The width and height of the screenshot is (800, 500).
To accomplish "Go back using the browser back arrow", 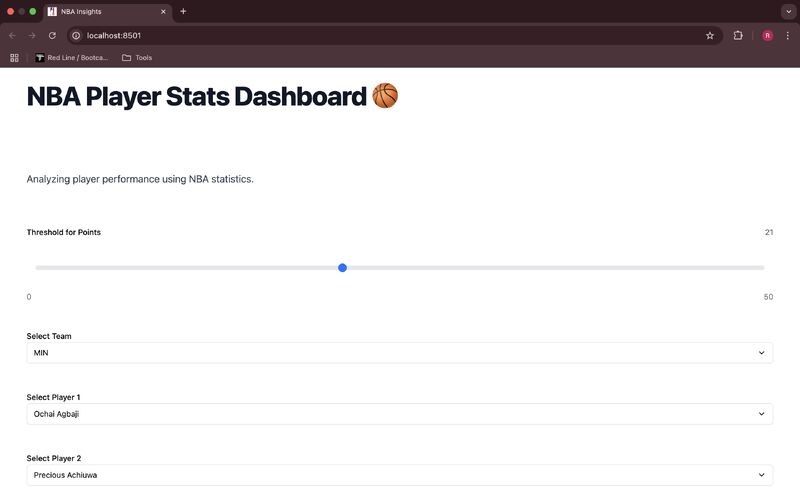I will pos(12,36).
